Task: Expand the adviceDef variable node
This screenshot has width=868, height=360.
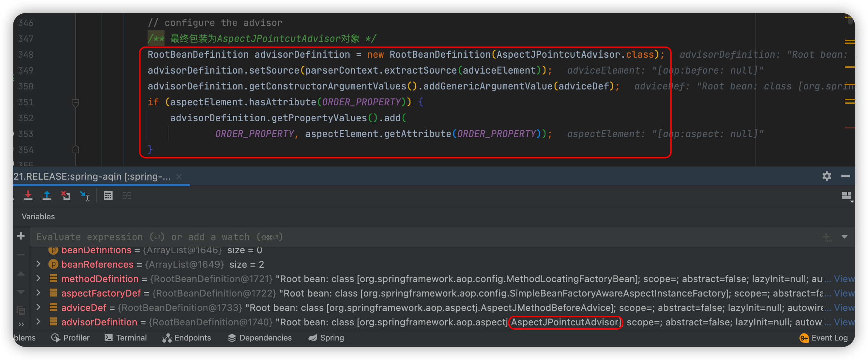Action: click(38, 307)
